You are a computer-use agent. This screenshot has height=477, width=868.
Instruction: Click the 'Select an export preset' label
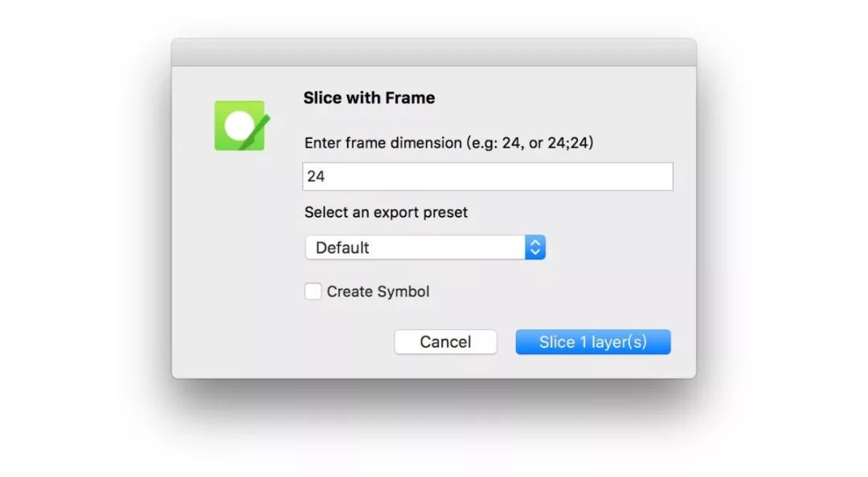pyautogui.click(x=386, y=213)
